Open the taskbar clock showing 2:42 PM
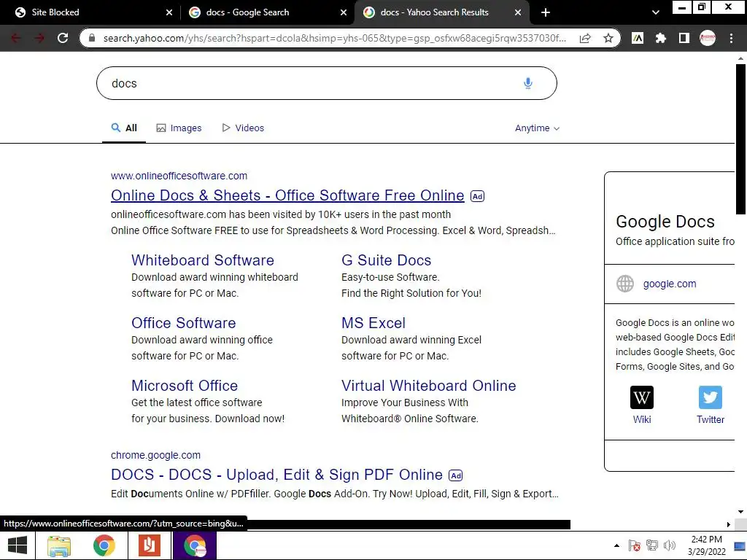This screenshot has height=560, width=747. tap(706, 545)
